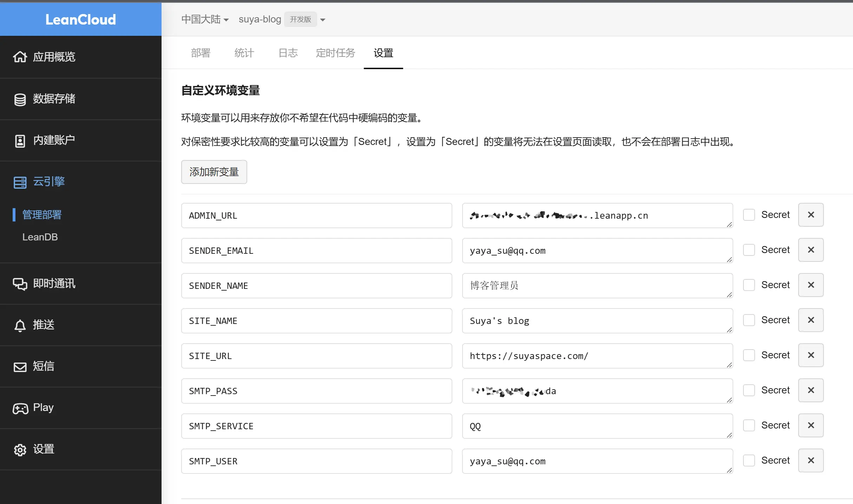The width and height of the screenshot is (853, 504).
Task: Click the 添加新变量 add variable button
Action: click(x=214, y=172)
